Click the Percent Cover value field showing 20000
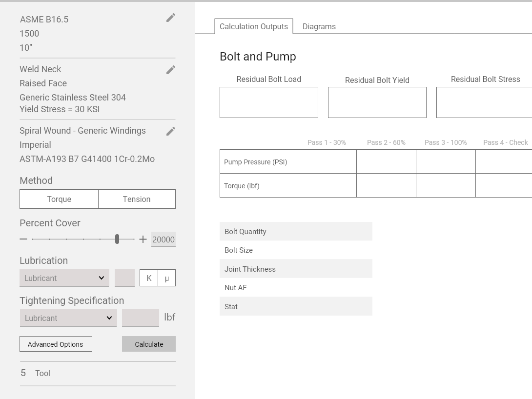The height and width of the screenshot is (399, 532). click(163, 239)
